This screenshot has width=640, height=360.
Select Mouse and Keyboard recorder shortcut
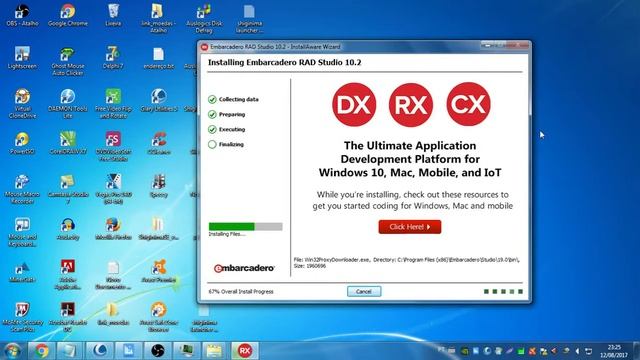point(22,232)
